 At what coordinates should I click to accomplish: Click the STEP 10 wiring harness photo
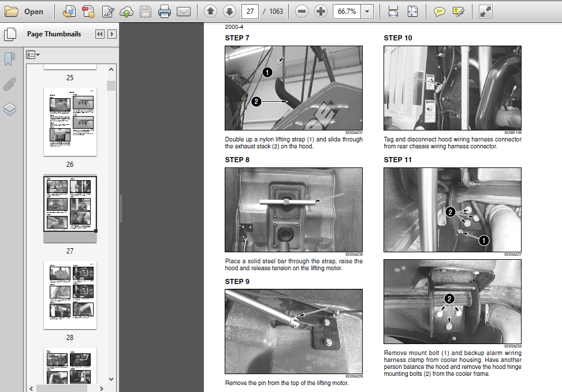[x=452, y=88]
